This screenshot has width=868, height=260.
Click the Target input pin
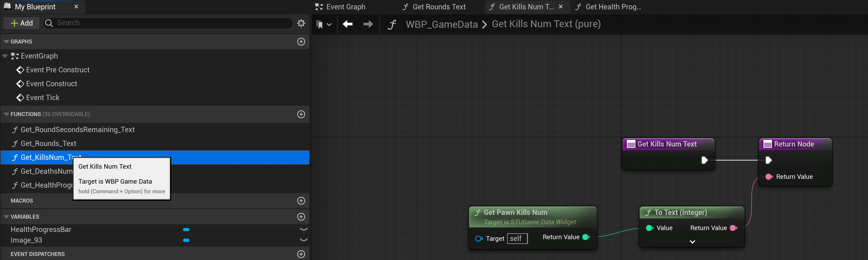click(x=479, y=239)
